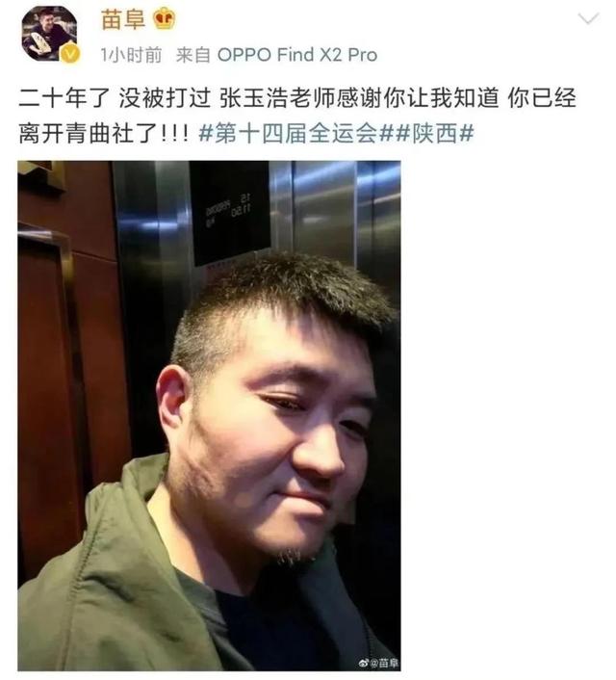View the attached elevator selfie photo full size

(209, 415)
